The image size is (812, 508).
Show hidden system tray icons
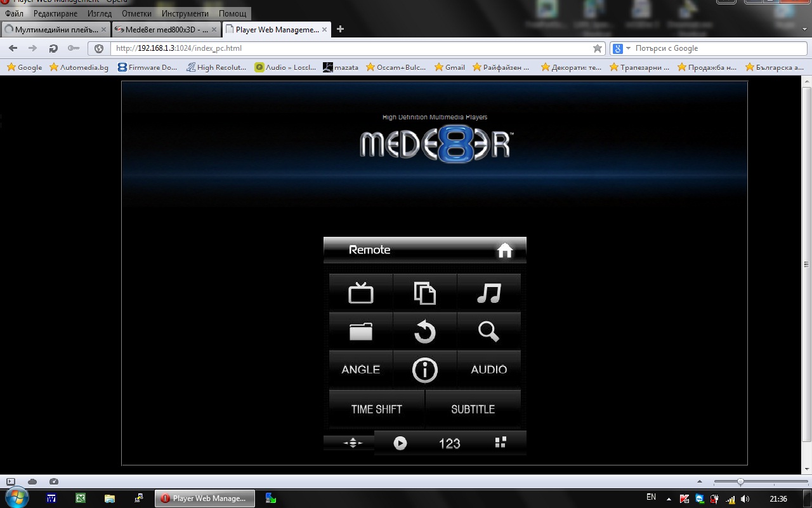click(x=669, y=499)
